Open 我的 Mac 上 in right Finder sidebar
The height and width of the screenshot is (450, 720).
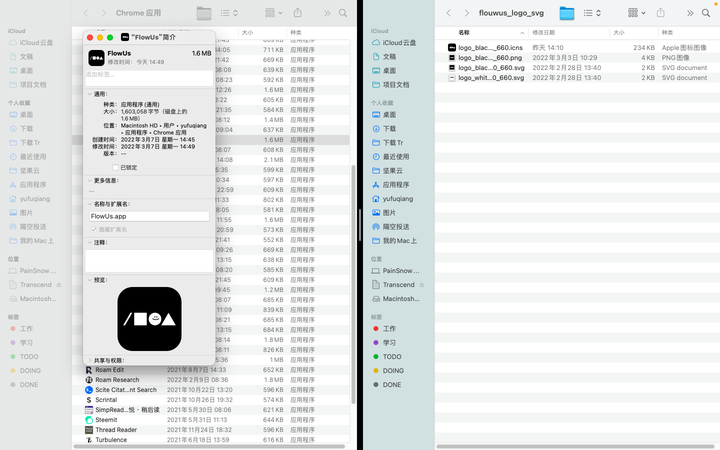(x=394, y=241)
